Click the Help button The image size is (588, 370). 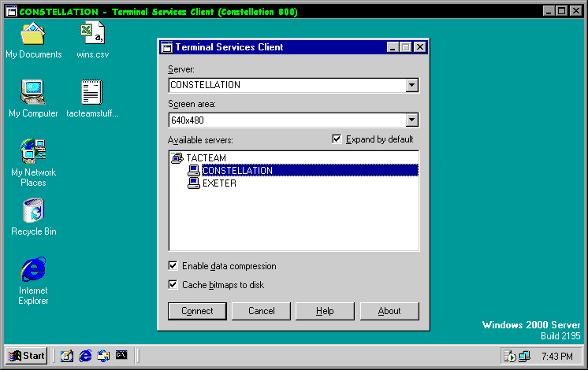[x=325, y=311]
